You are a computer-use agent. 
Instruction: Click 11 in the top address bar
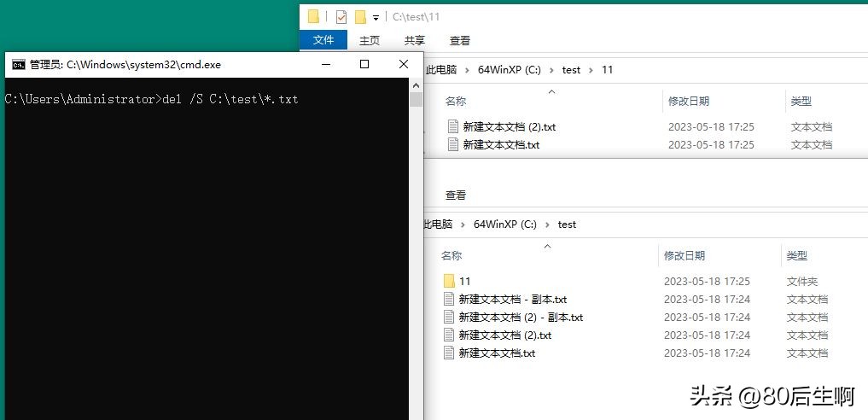click(x=608, y=70)
